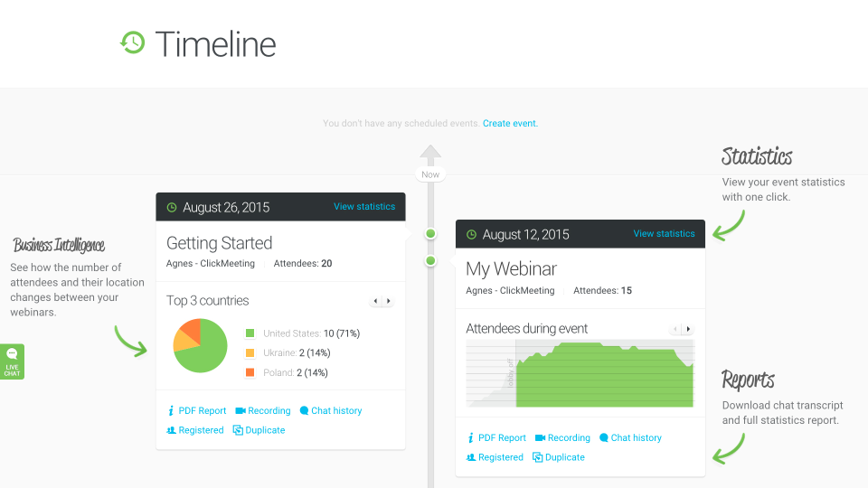Click the green Timeline clock icon

133,42
